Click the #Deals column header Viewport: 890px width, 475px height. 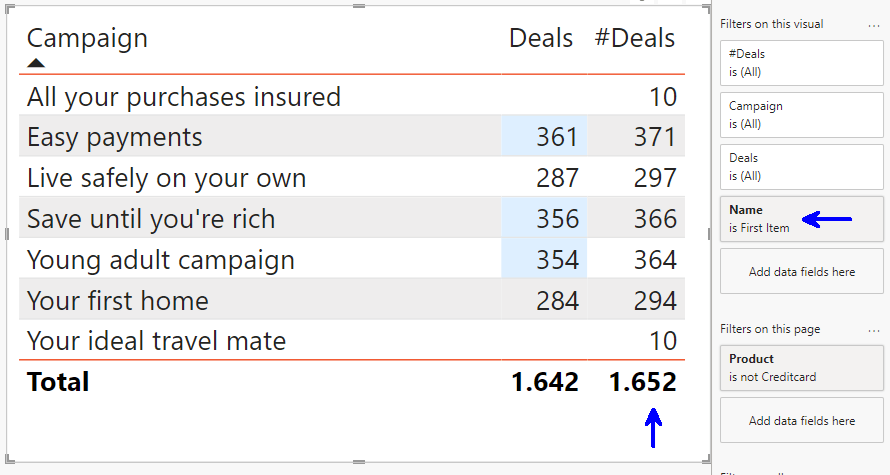point(635,39)
